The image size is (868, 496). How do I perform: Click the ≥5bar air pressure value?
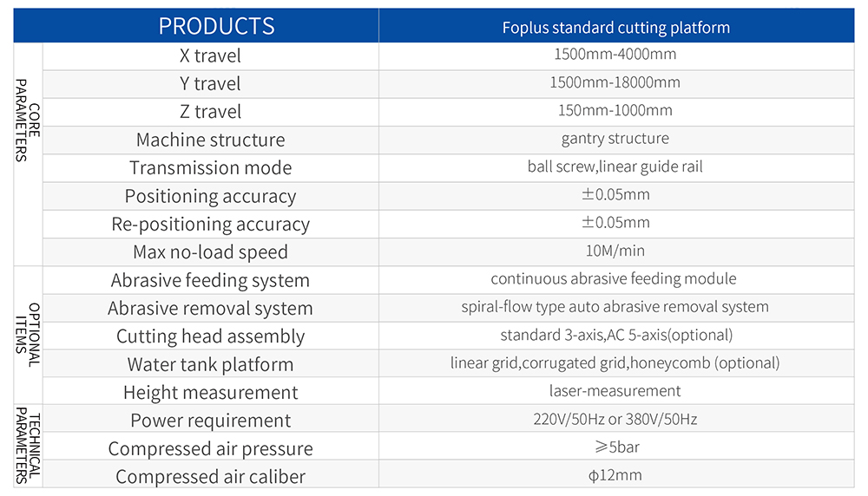[x=615, y=447]
